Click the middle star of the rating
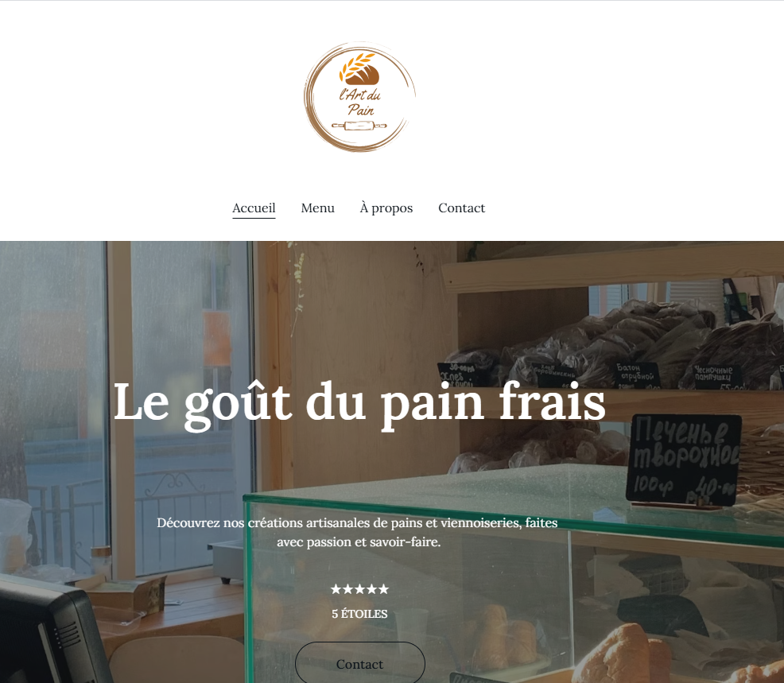784x683 pixels. [x=360, y=589]
